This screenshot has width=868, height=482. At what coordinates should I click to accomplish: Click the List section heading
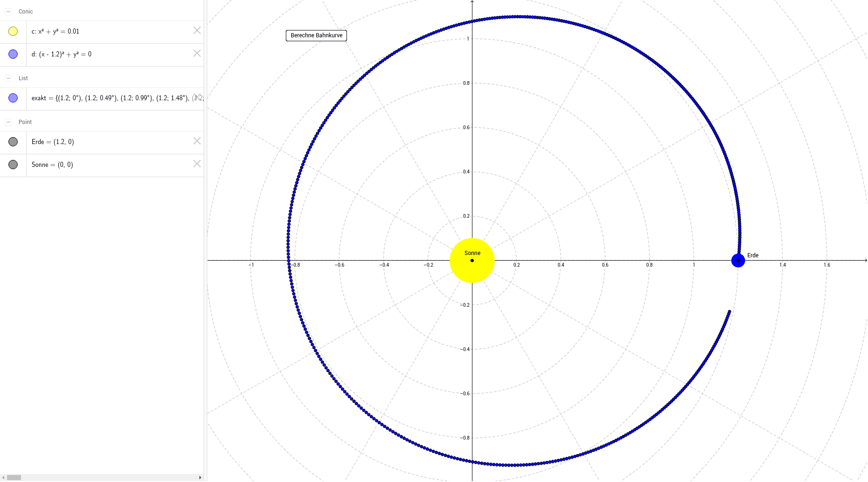(23, 78)
